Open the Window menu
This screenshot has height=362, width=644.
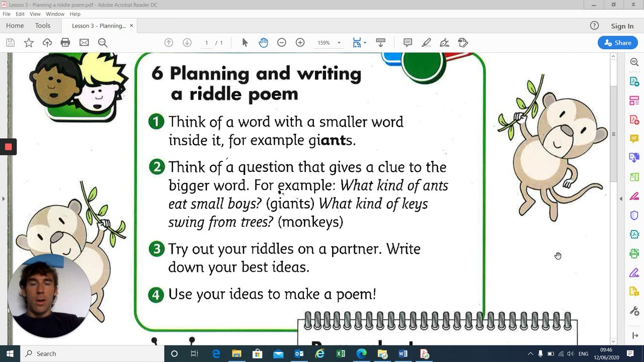pos(55,14)
